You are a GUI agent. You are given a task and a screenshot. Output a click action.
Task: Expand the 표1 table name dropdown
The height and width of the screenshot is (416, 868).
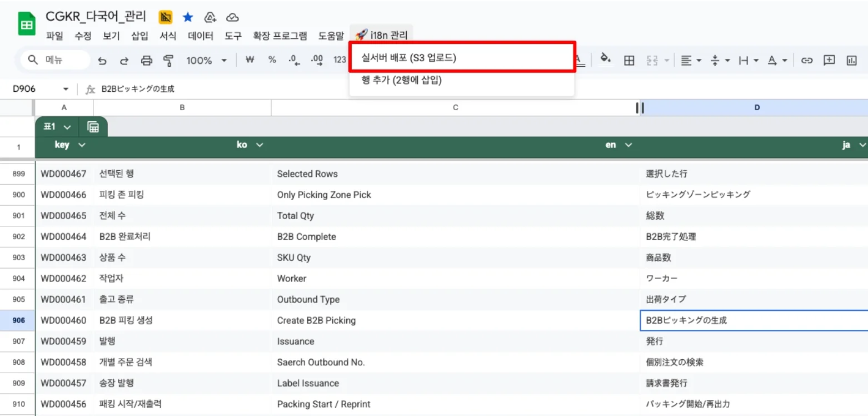click(67, 127)
